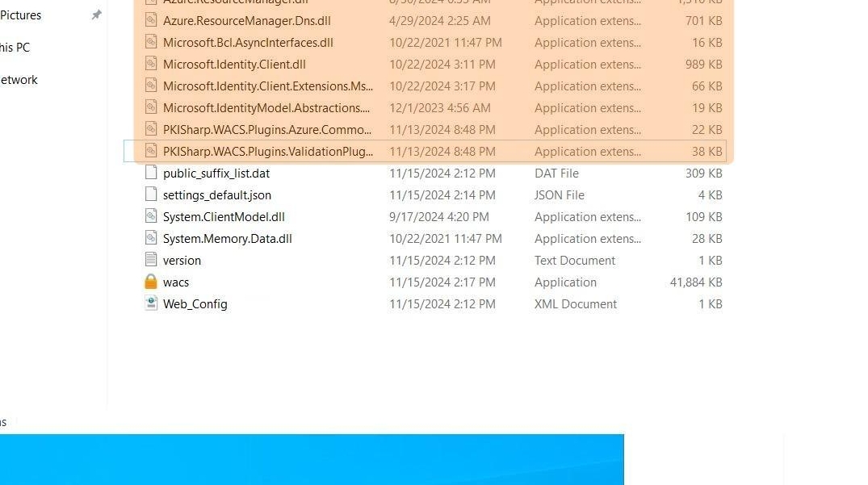Click the settings_default.json file icon

[x=150, y=194]
